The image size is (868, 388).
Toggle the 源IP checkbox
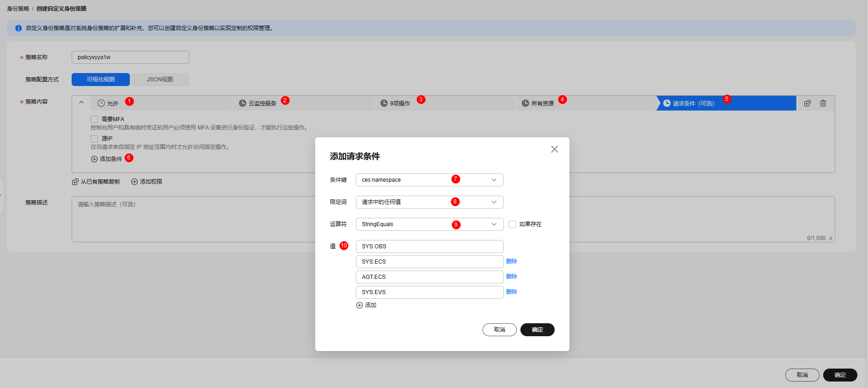click(94, 139)
